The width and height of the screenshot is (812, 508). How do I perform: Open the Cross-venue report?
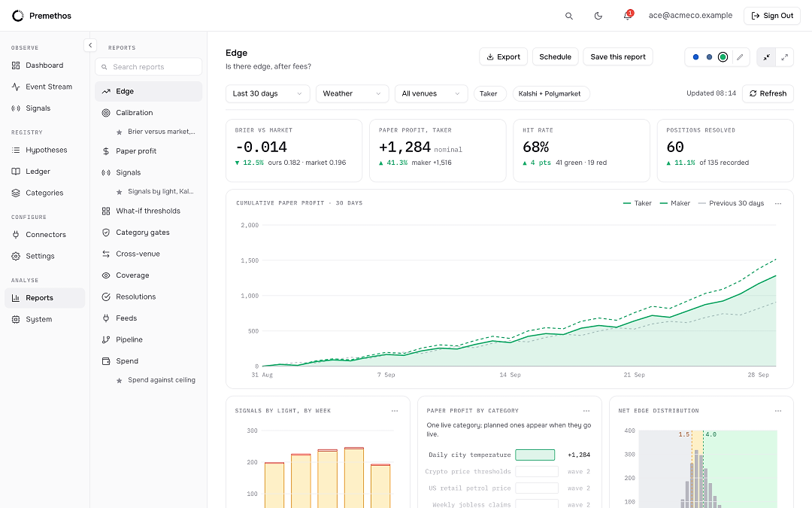click(149, 254)
